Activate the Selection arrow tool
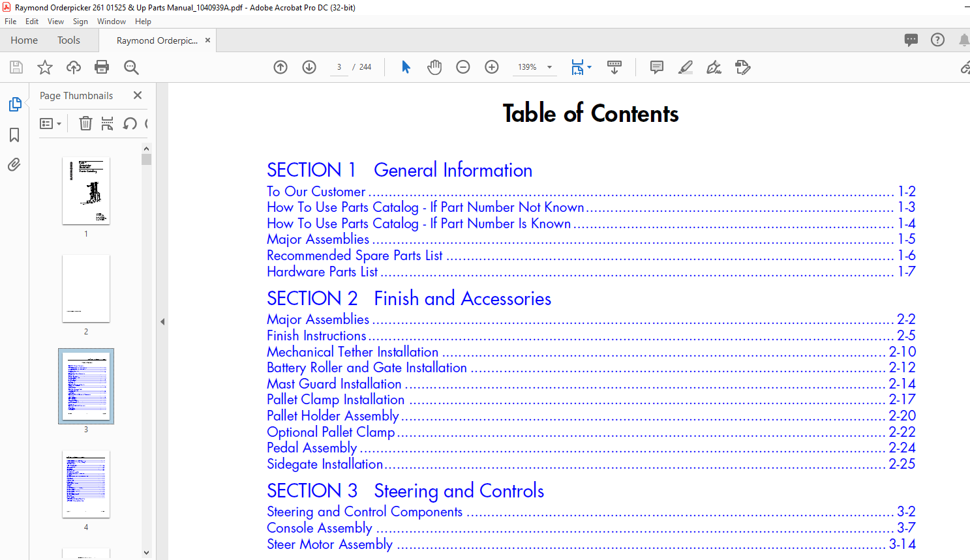This screenshot has width=970, height=560. [x=406, y=67]
